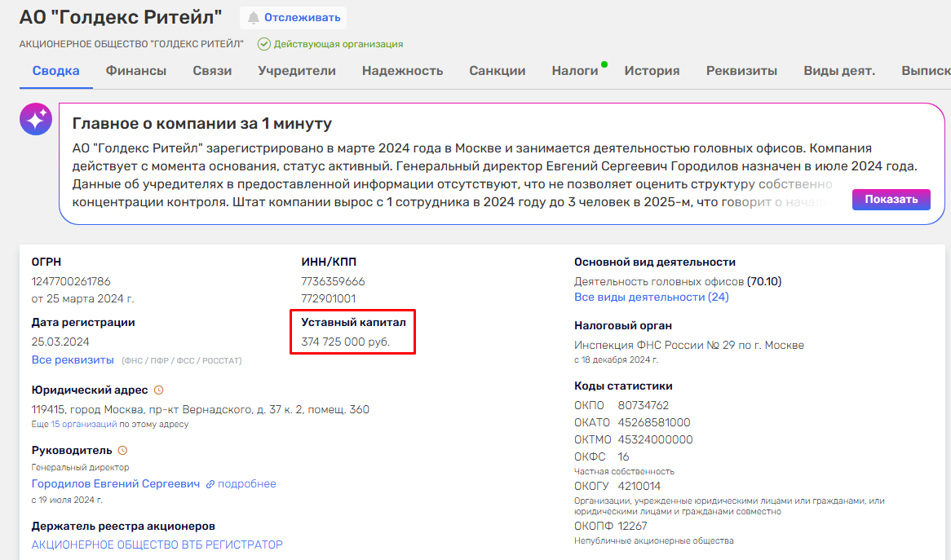Click the ОКОГУ value 4210014
Image resolution: width=951 pixels, height=560 pixels.
(639, 486)
